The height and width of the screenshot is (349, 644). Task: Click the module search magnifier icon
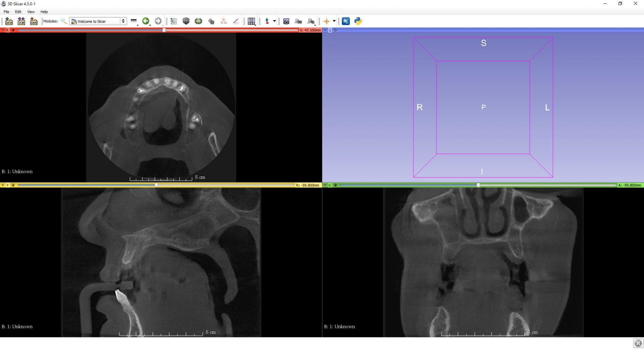click(63, 21)
